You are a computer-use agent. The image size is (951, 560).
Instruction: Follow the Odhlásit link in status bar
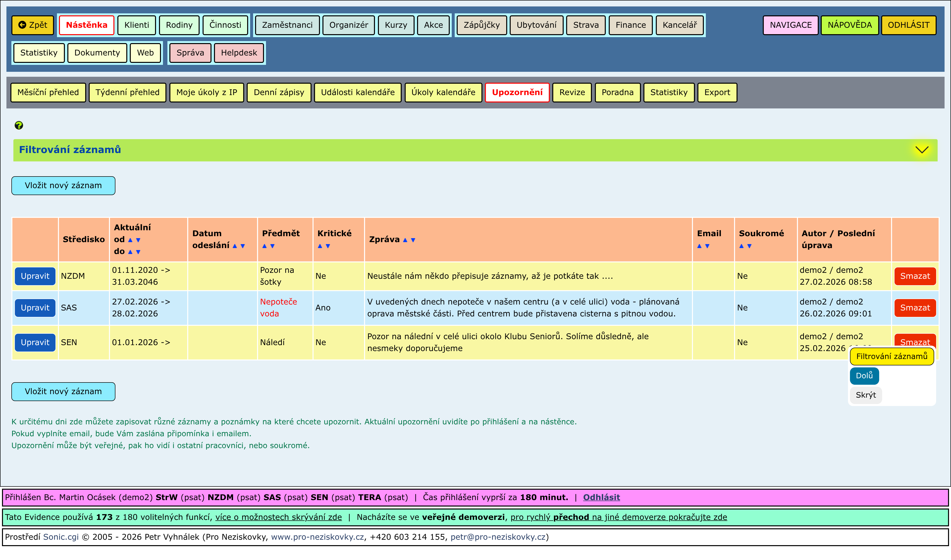pyautogui.click(x=601, y=497)
